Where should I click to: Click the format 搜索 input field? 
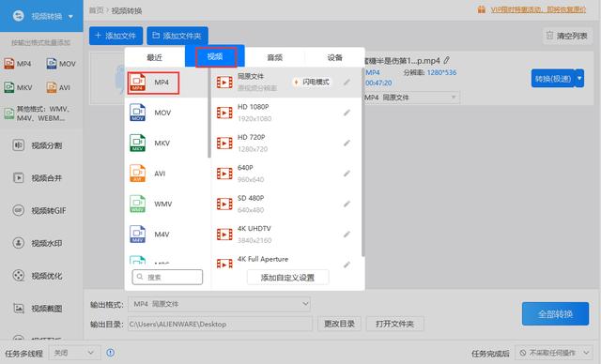(167, 277)
